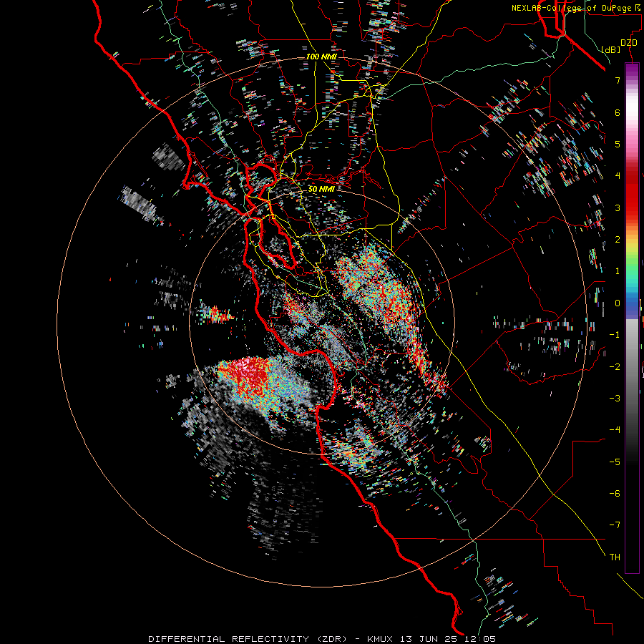
Task: Click the -1 value on the scale
Action: coord(615,334)
